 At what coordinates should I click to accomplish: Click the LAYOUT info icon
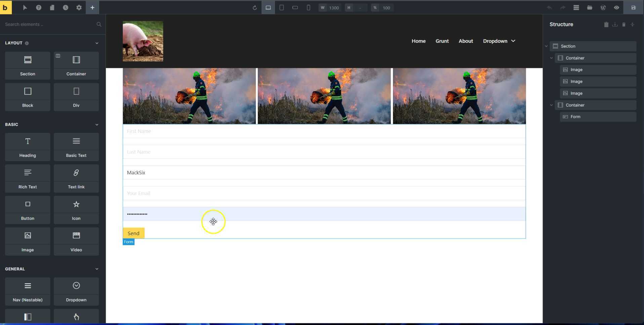pyautogui.click(x=27, y=43)
